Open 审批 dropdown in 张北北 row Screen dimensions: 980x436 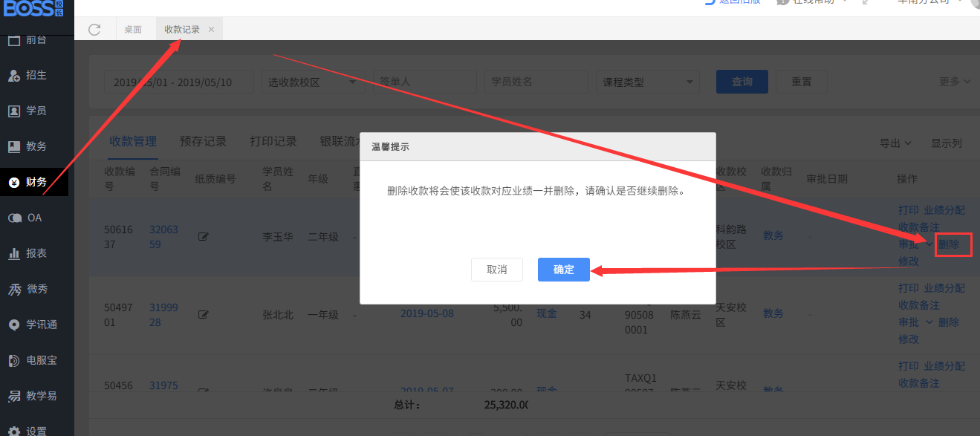pyautogui.click(x=915, y=322)
